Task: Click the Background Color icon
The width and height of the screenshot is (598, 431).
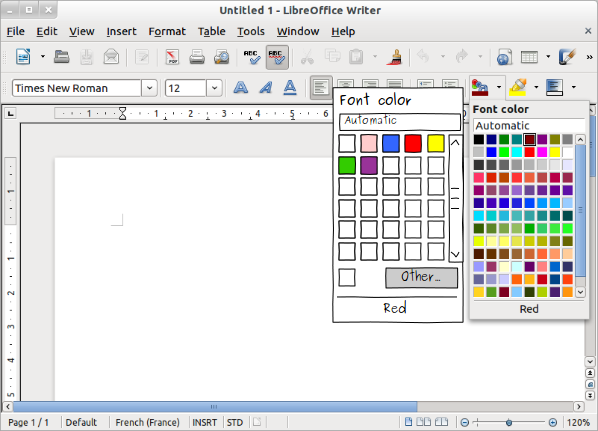Action: click(555, 87)
